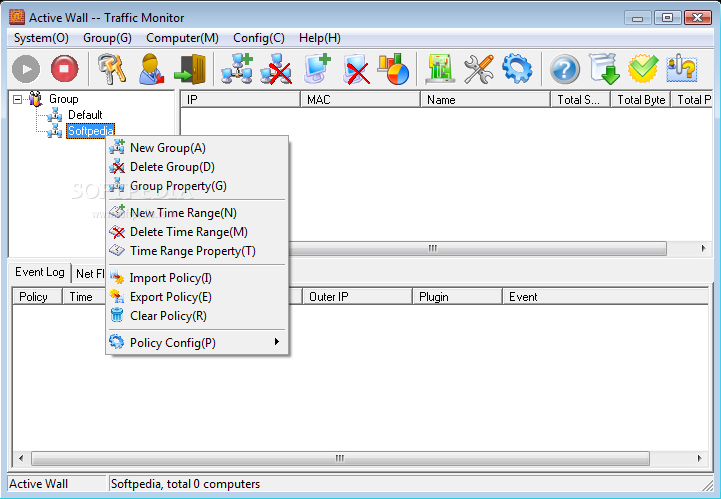Viewport: 721px width, 499px height.
Task: Click the exit door toolbar icon
Action: tap(190, 69)
